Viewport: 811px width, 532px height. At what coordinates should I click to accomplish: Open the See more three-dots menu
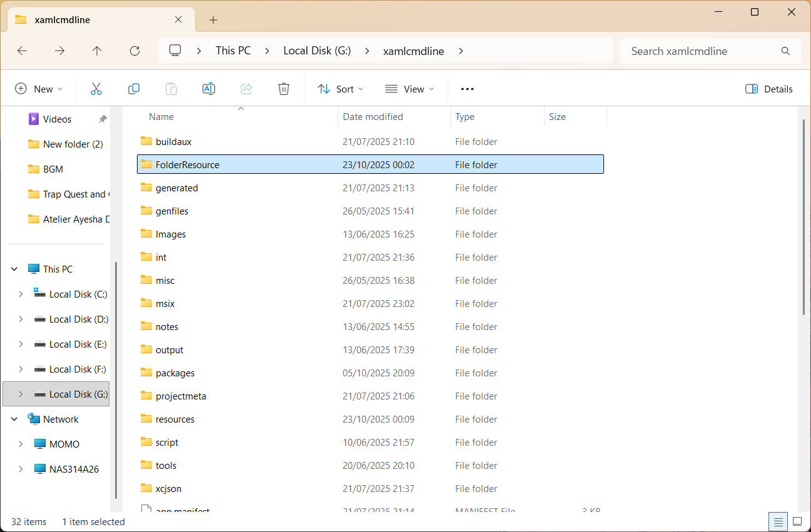click(x=467, y=89)
